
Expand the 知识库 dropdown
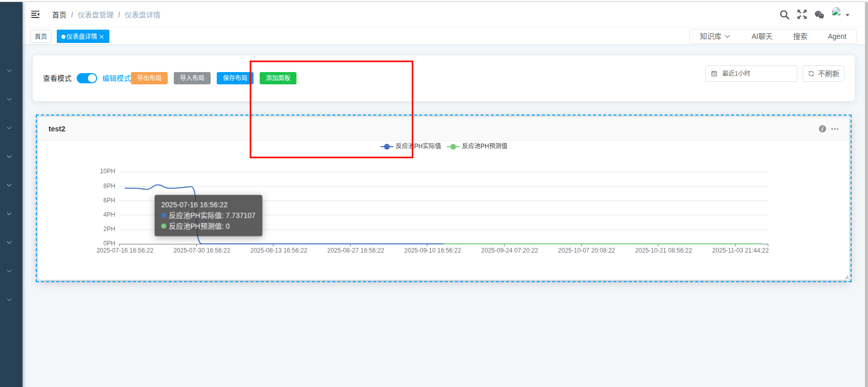(x=715, y=36)
